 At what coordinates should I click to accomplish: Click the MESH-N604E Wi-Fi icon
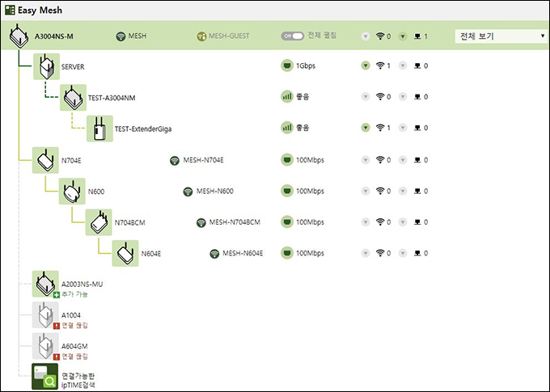[214, 254]
